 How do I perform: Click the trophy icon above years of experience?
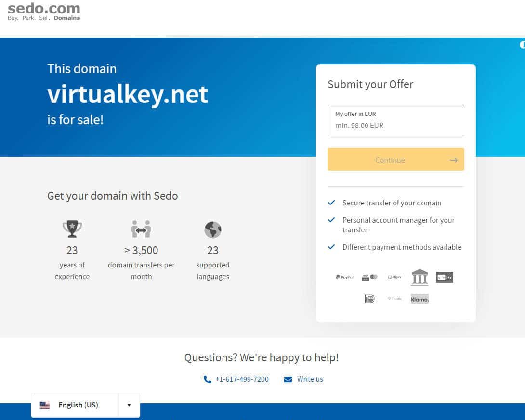click(72, 229)
